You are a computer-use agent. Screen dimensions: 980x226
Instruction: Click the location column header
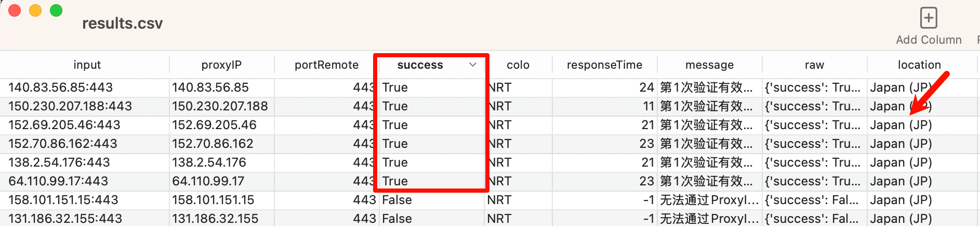pyautogui.click(x=919, y=65)
